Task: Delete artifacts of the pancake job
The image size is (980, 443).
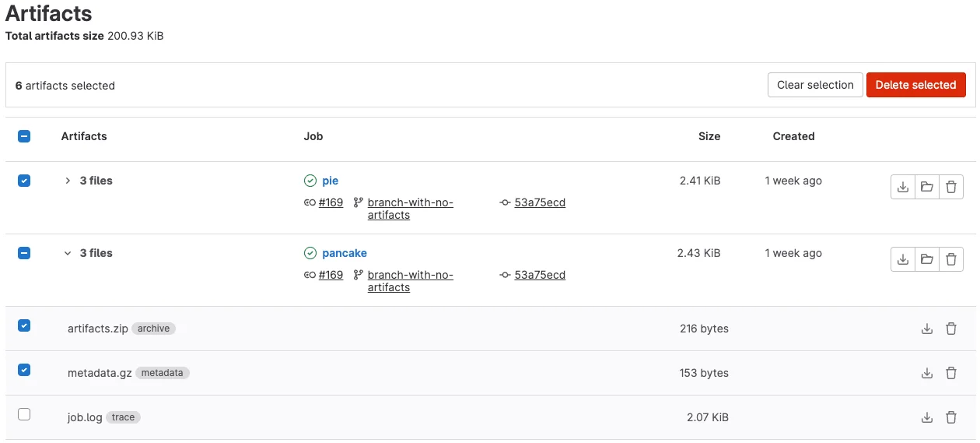Action: coord(951,259)
